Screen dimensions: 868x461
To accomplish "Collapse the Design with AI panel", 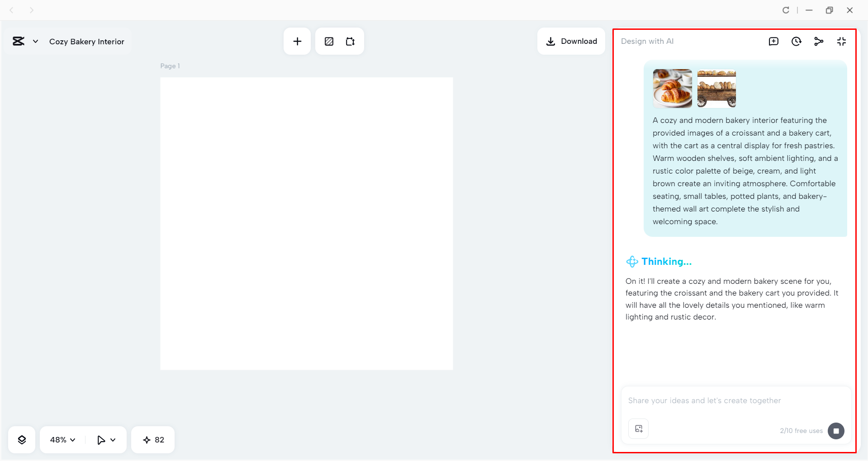I will (x=841, y=41).
